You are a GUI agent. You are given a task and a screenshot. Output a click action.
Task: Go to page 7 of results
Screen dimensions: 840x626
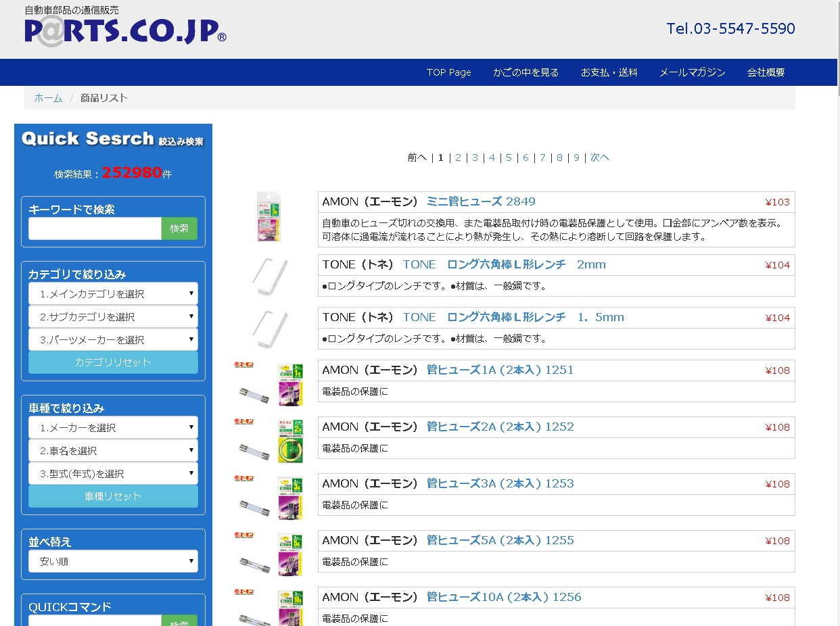tap(542, 158)
